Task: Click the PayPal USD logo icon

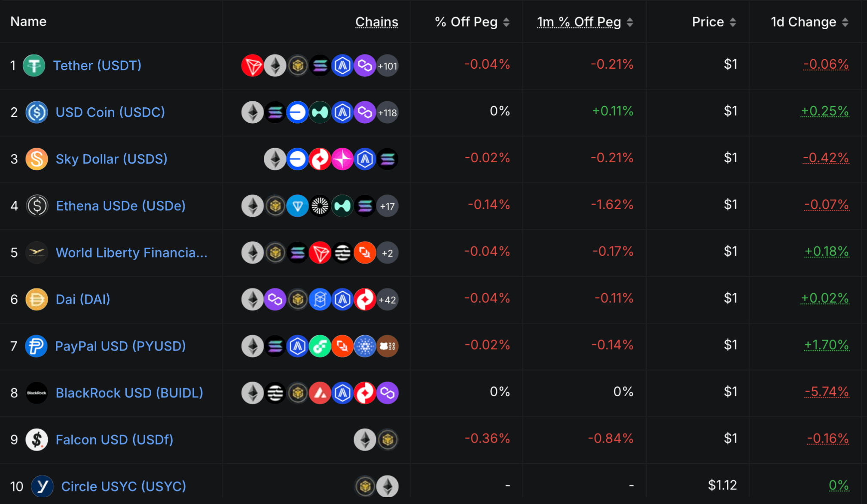Action: point(36,346)
